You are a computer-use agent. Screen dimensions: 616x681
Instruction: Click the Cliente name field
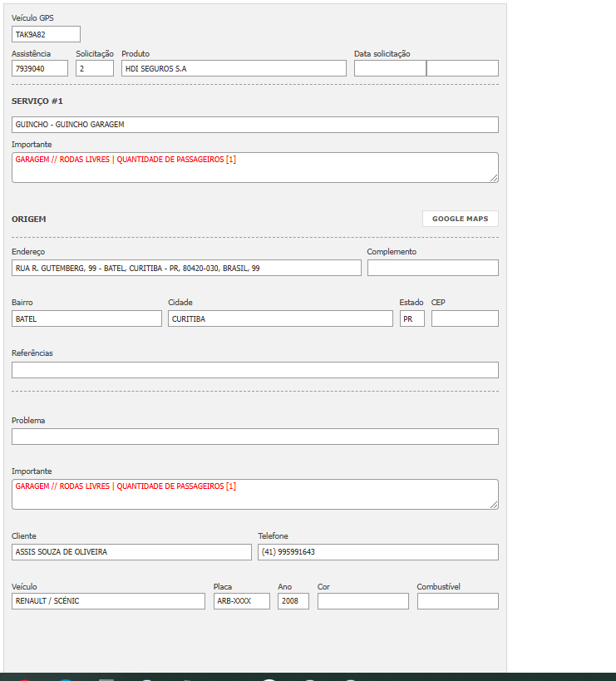click(x=131, y=552)
